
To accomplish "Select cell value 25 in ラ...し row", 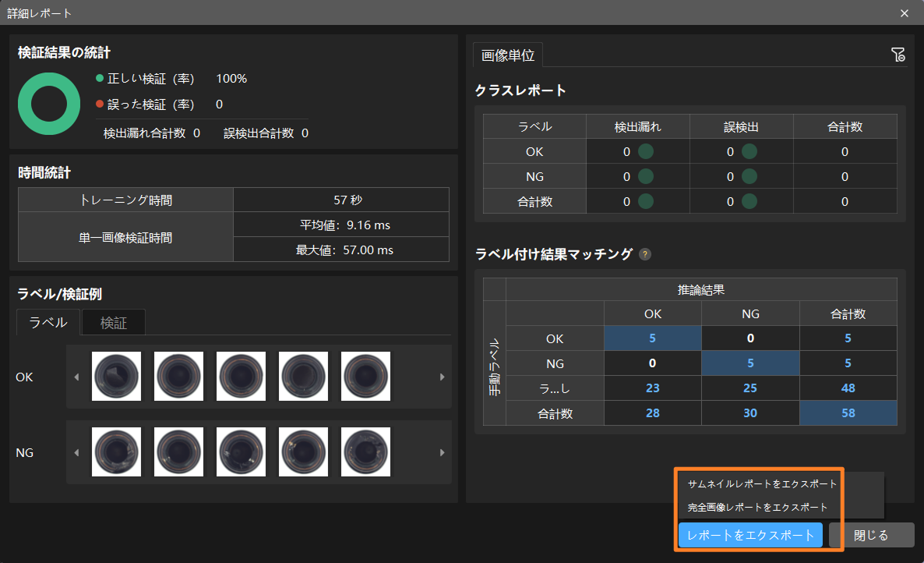I will (x=750, y=388).
